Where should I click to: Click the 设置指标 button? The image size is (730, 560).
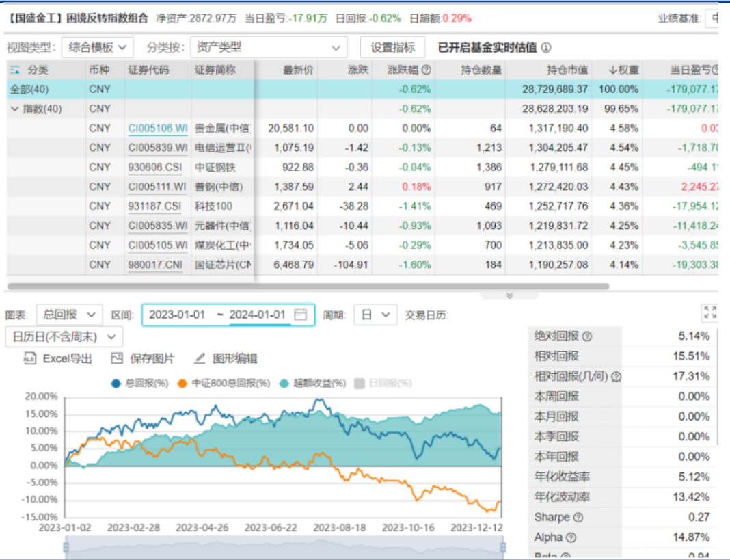click(392, 47)
